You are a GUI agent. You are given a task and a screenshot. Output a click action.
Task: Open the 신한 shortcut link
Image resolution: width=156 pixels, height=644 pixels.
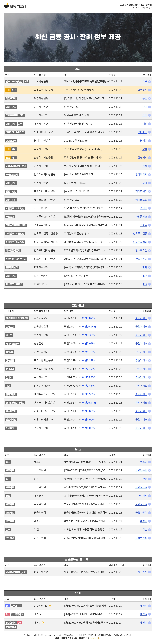coord(145,166)
